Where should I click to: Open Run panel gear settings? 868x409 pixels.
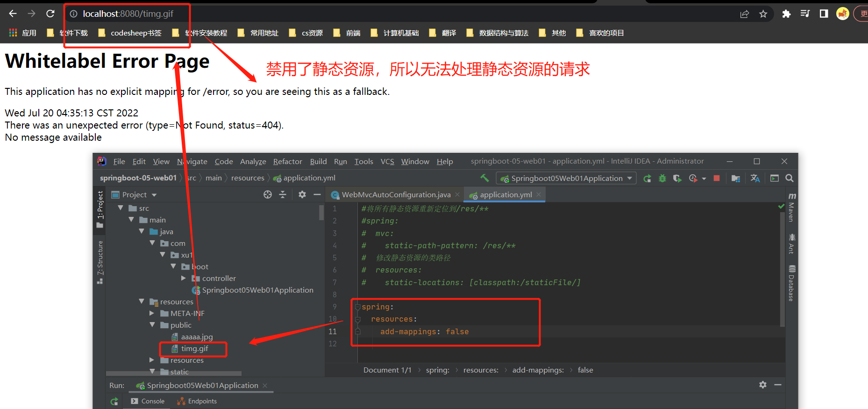(763, 385)
